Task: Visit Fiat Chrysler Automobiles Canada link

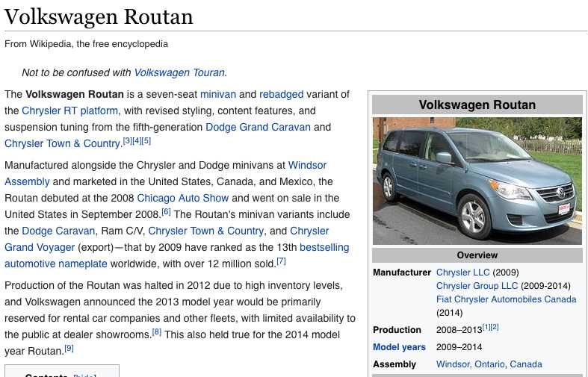Action: tap(507, 299)
